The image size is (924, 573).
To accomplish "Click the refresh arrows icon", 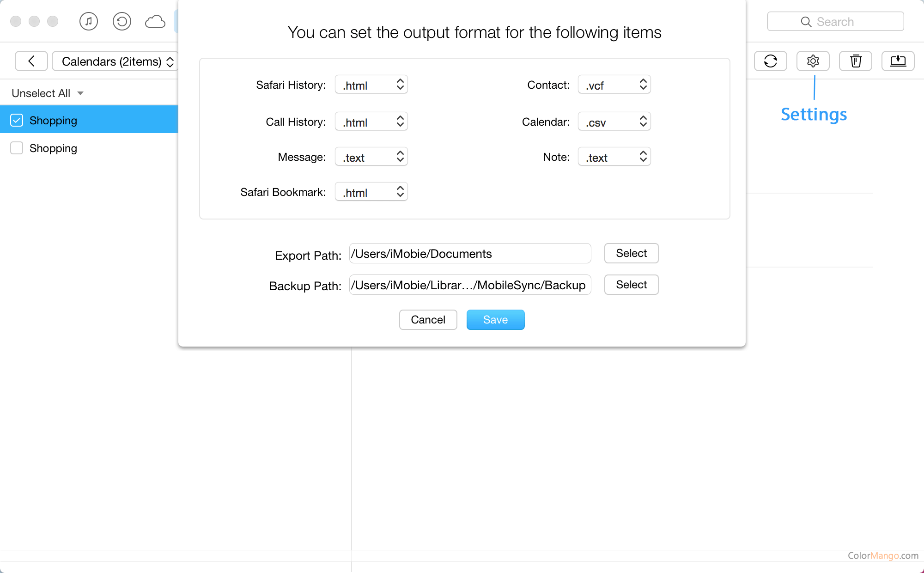I will point(770,61).
